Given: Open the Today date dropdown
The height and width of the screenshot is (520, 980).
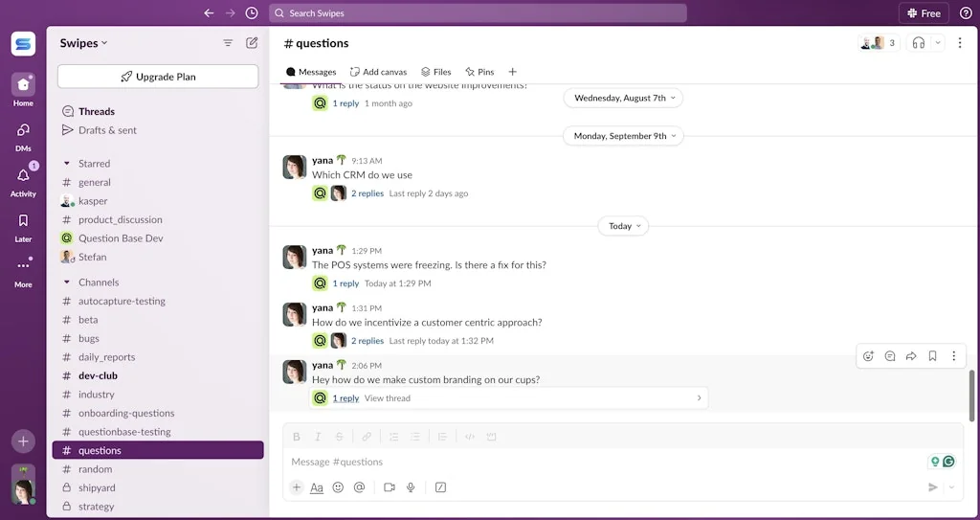Looking at the screenshot, I should click(x=623, y=226).
